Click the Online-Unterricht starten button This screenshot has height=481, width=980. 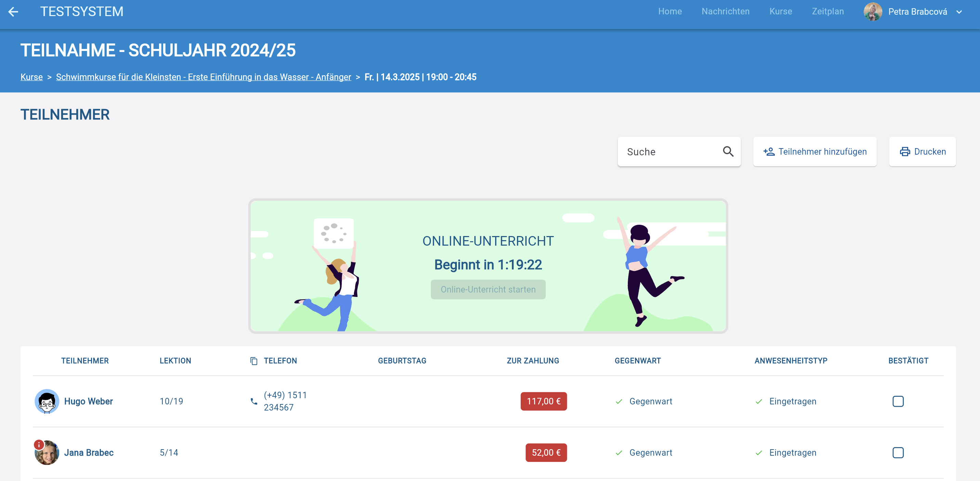click(488, 289)
